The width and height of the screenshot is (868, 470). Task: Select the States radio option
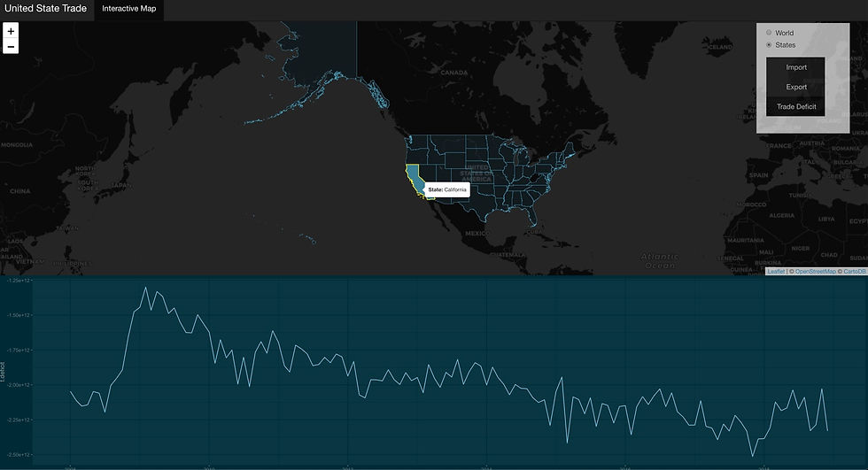pyautogui.click(x=769, y=45)
